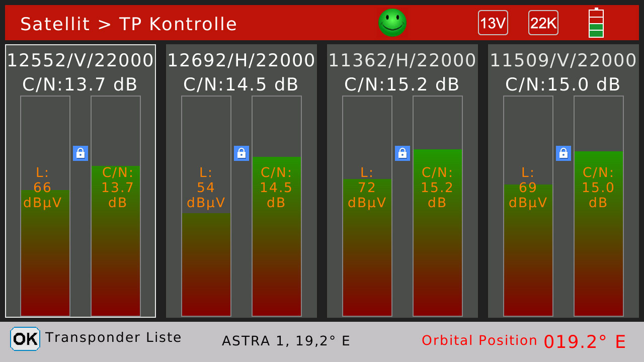
Task: Click the red Orbital Position 019.2° E value
Action: (x=585, y=341)
